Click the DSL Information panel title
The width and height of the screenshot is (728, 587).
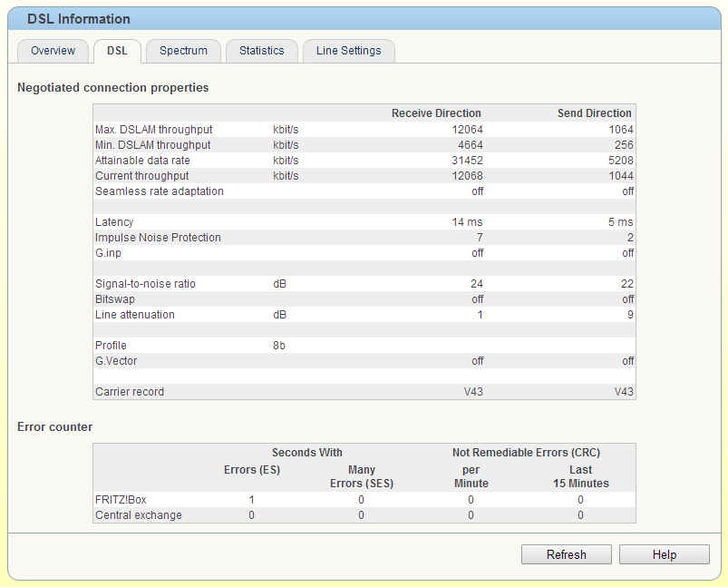[x=79, y=19]
